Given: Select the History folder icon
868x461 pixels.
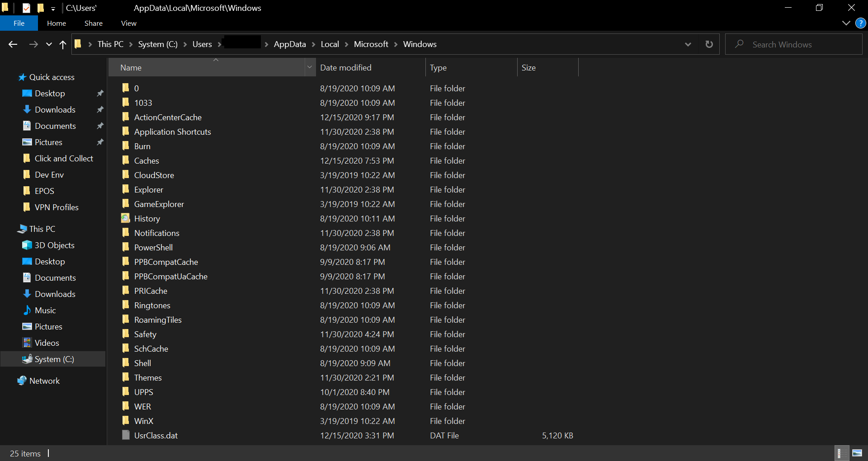Looking at the screenshot, I should click(126, 218).
